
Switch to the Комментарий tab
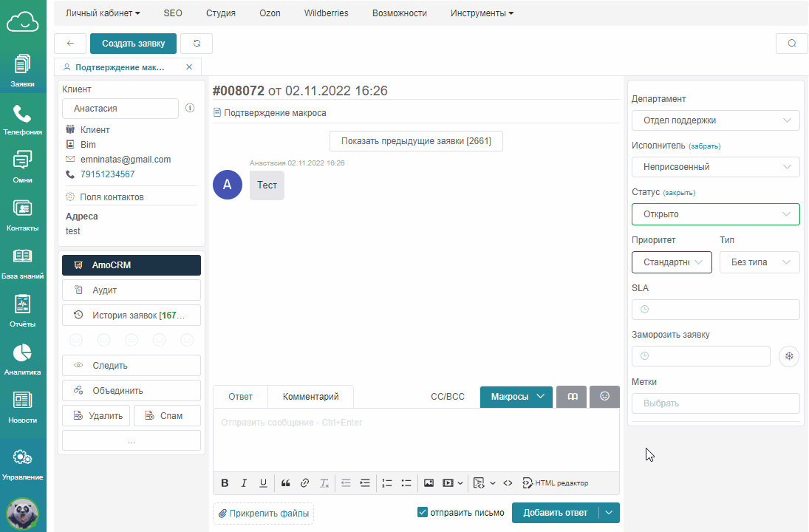(x=310, y=396)
